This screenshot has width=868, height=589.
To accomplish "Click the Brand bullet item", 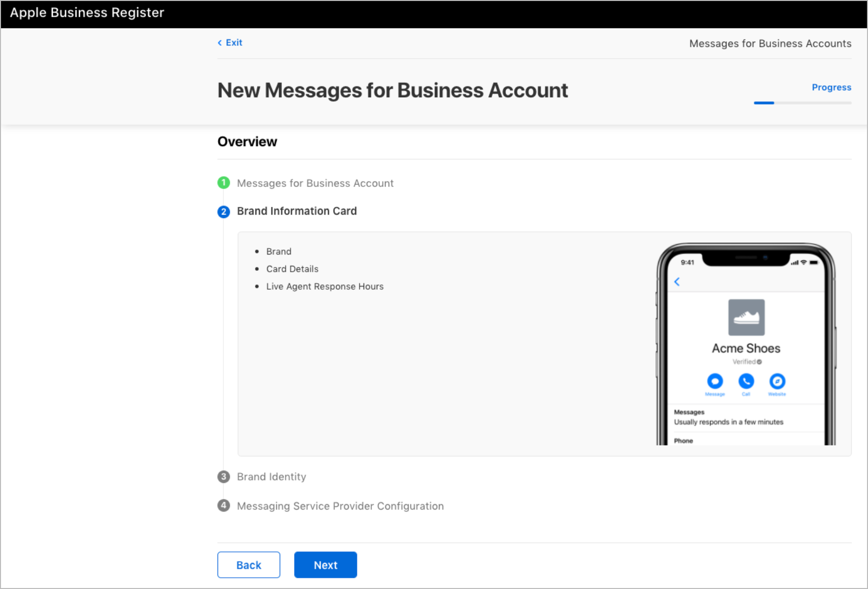I will click(x=279, y=252).
